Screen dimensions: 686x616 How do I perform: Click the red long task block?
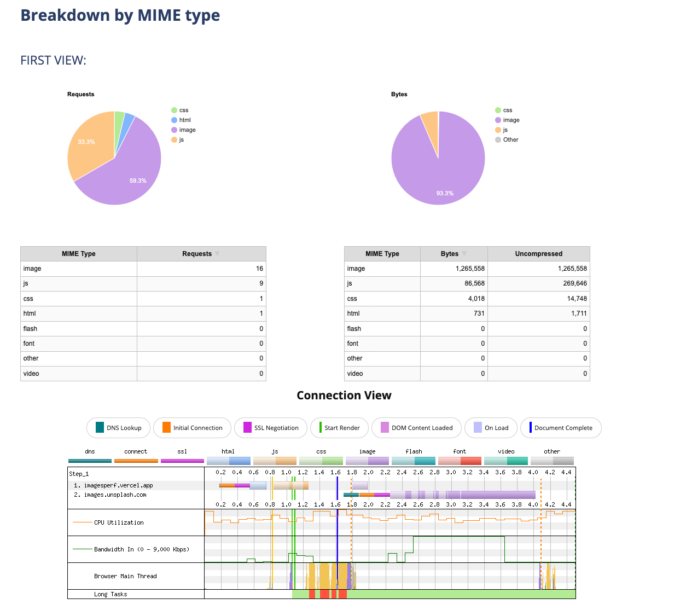click(x=324, y=594)
